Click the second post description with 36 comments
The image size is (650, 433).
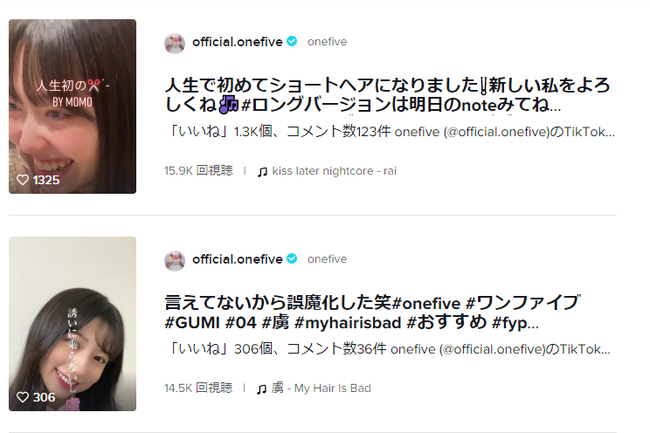point(388,349)
